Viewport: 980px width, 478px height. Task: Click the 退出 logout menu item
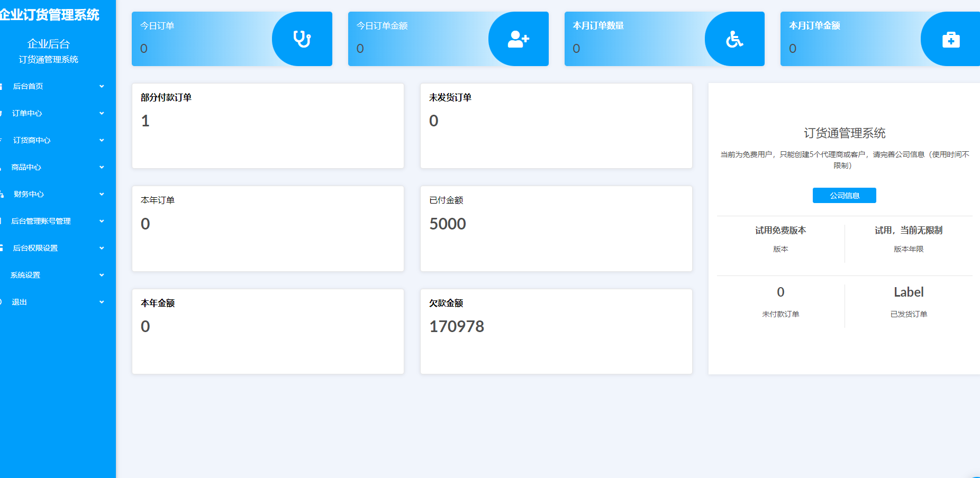point(20,302)
